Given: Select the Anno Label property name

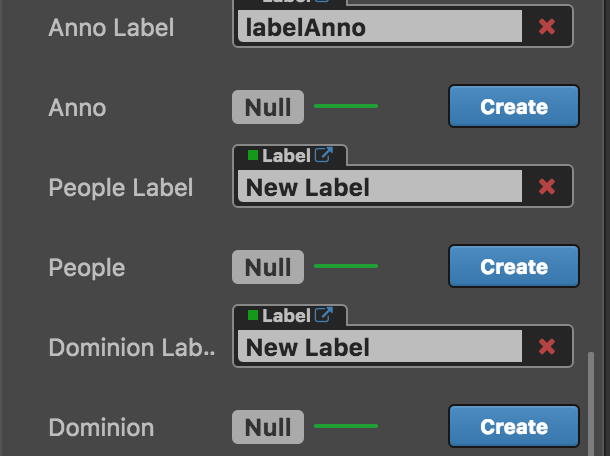Looking at the screenshot, I should tap(111, 28).
